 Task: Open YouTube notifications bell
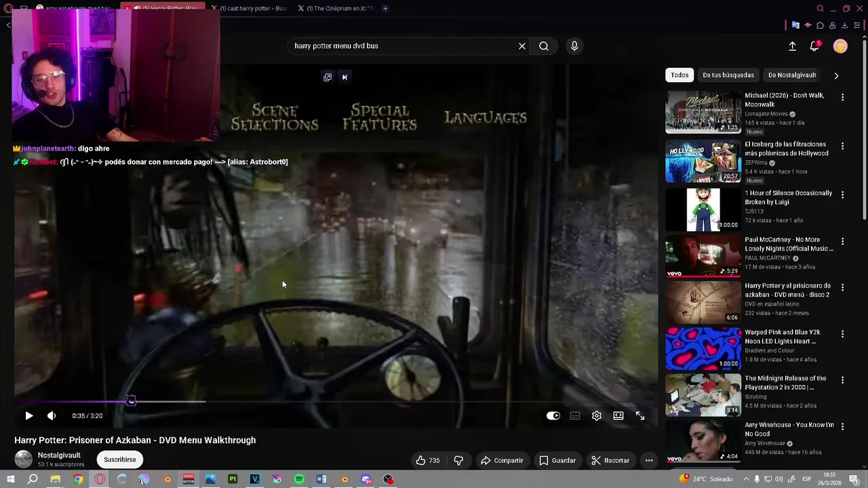click(814, 46)
